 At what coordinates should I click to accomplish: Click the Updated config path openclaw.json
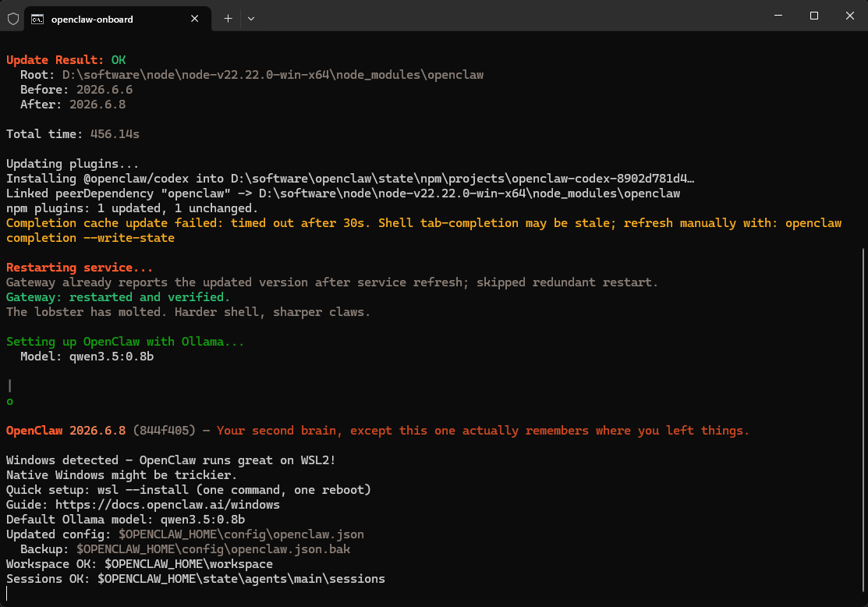click(241, 534)
